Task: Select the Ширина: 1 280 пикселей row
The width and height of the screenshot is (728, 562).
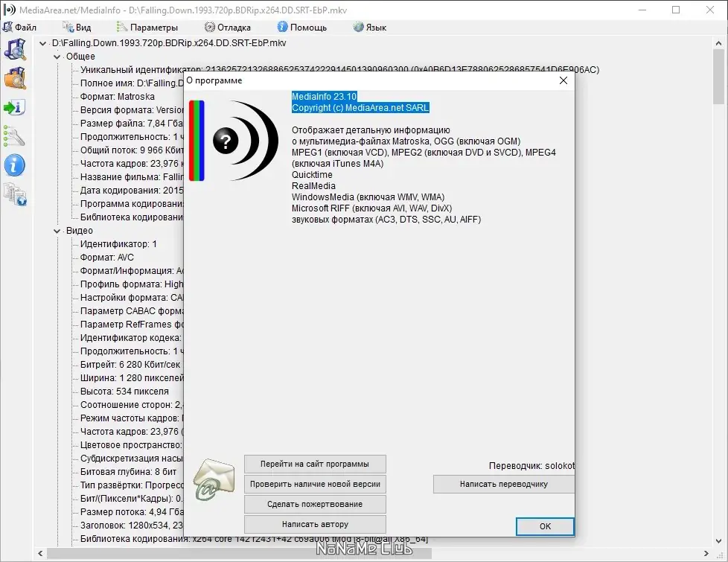Action: pos(132,378)
